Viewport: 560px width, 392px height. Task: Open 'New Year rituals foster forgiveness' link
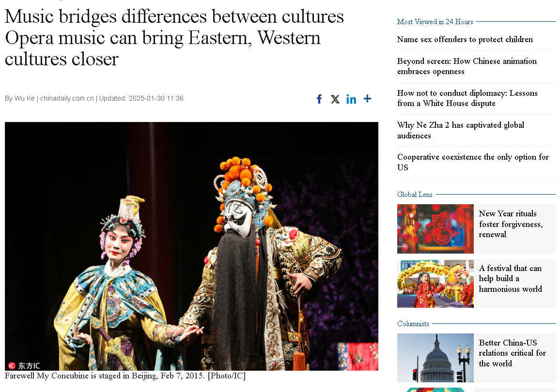(511, 224)
